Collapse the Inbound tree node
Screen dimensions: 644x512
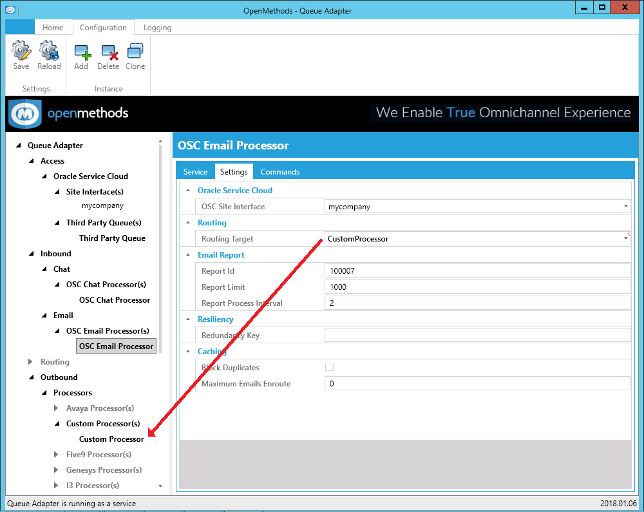(x=31, y=253)
